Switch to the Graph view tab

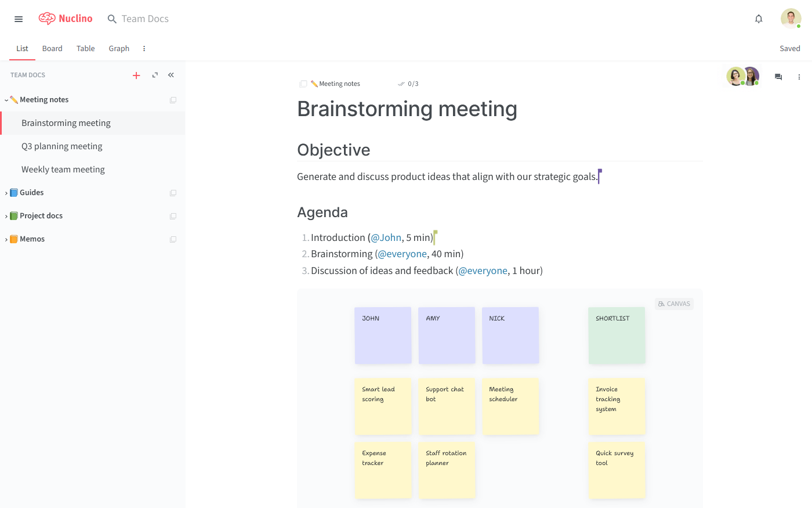point(119,49)
